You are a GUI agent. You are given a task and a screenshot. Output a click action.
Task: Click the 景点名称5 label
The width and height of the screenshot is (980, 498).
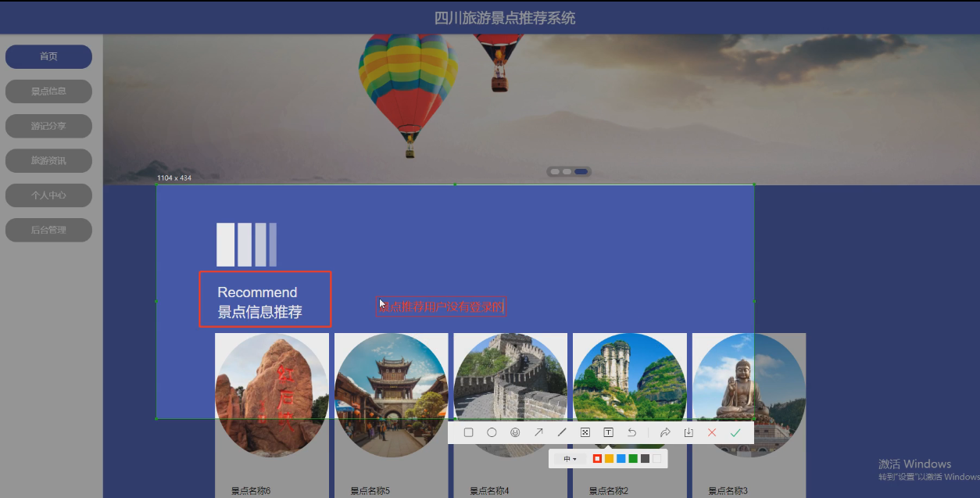(x=370, y=491)
